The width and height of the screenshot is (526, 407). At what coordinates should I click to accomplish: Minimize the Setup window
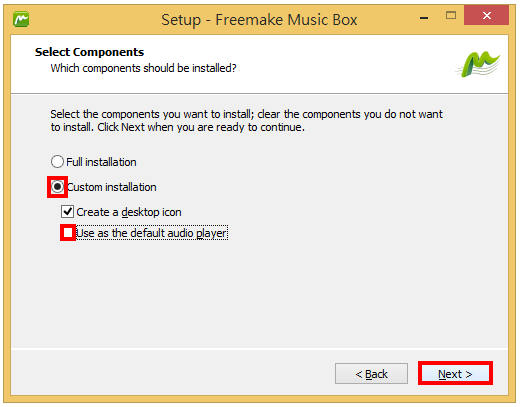coord(424,17)
